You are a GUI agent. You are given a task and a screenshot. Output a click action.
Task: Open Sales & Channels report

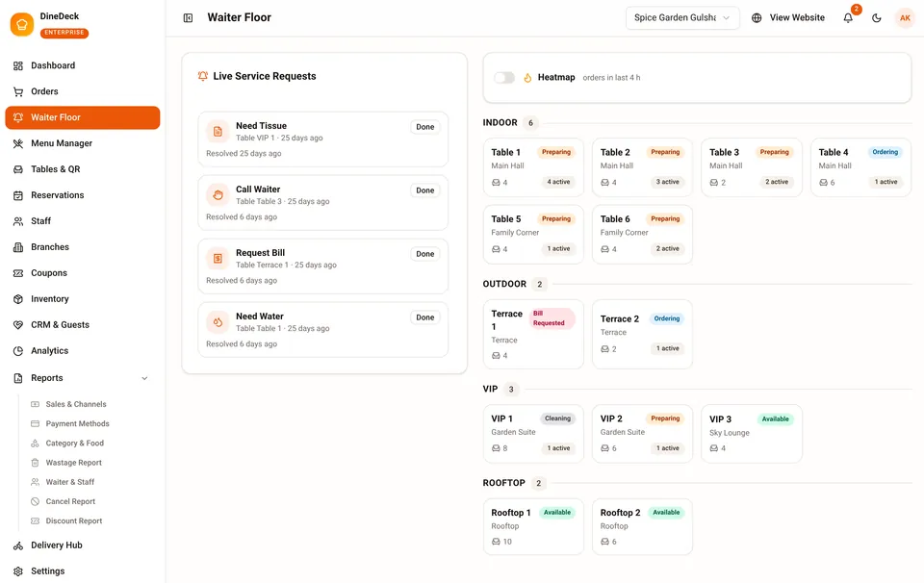point(76,404)
